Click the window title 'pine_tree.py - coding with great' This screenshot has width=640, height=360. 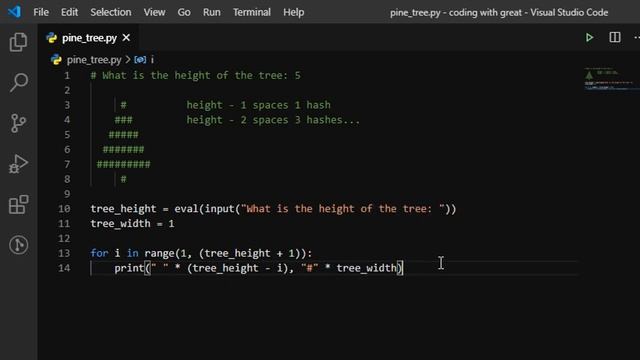[456, 12]
